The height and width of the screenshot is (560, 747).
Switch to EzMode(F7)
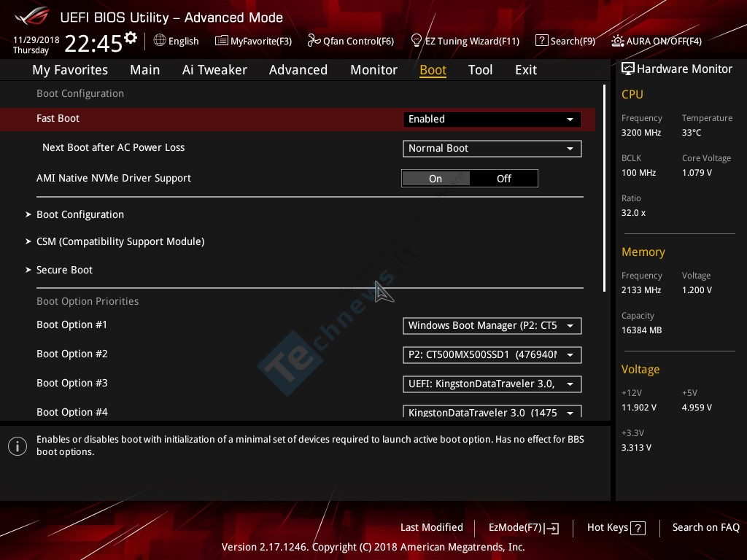click(x=524, y=528)
